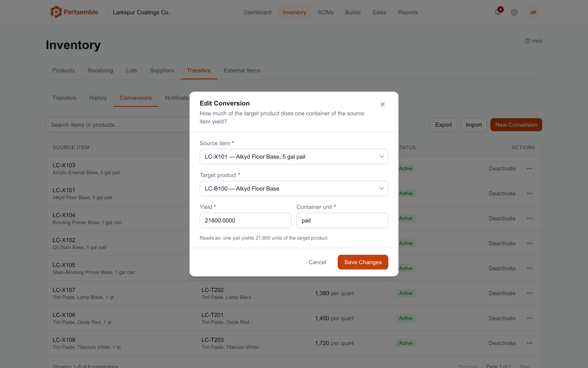Deactivate the LC-X103 conversion

pyautogui.click(x=502, y=168)
